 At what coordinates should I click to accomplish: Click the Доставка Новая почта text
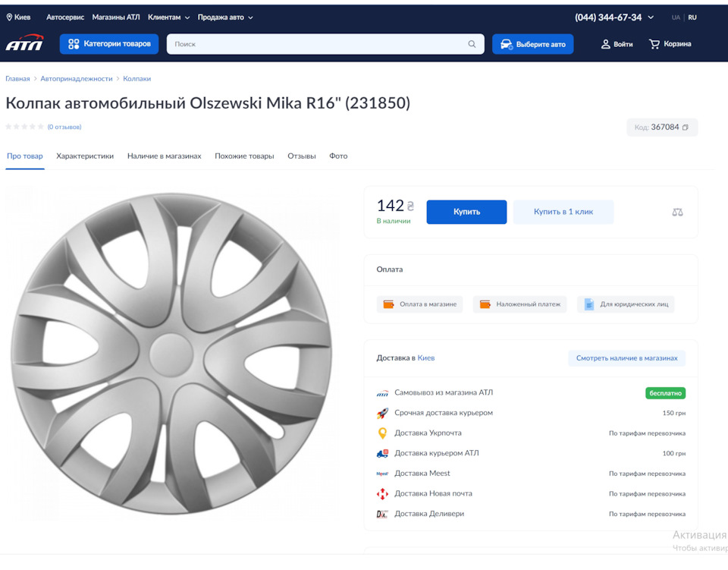tap(433, 493)
